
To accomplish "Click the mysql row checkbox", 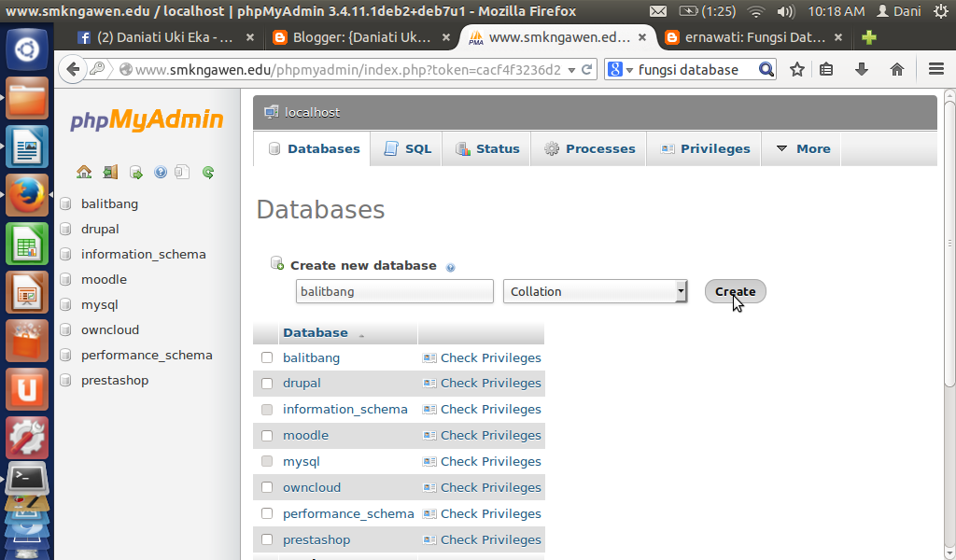I will tap(267, 461).
